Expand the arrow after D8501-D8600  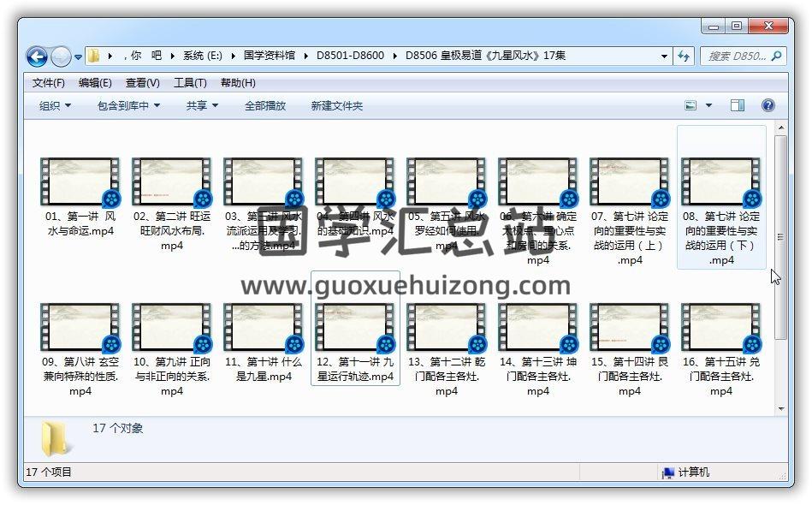click(x=395, y=56)
